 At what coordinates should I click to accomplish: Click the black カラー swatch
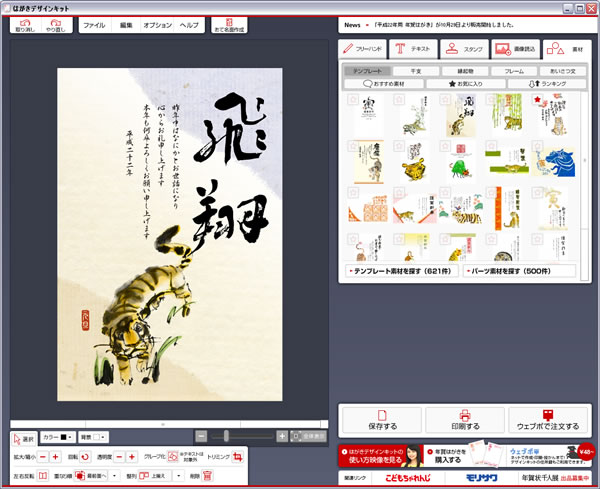click(64, 437)
